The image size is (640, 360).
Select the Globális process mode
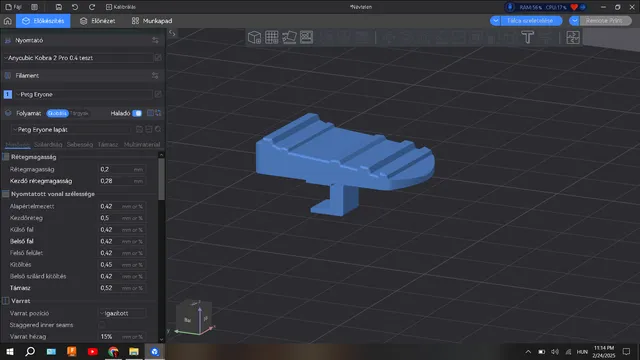point(57,113)
